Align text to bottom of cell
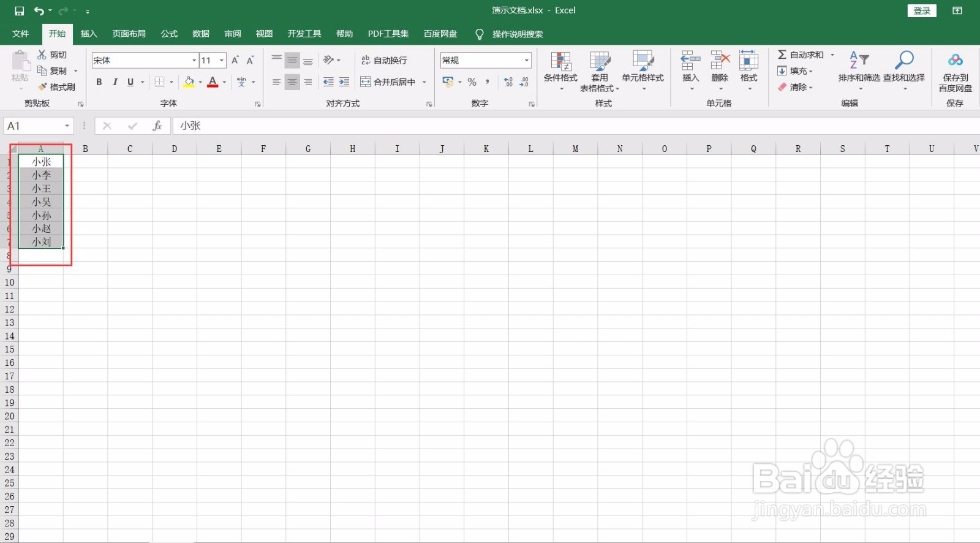Image resolution: width=980 pixels, height=543 pixels. (308, 59)
